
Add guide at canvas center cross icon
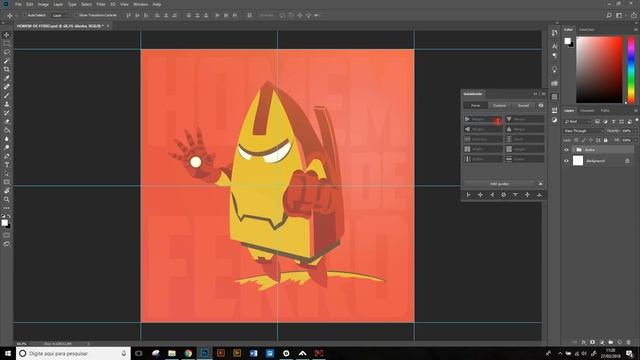[480, 195]
